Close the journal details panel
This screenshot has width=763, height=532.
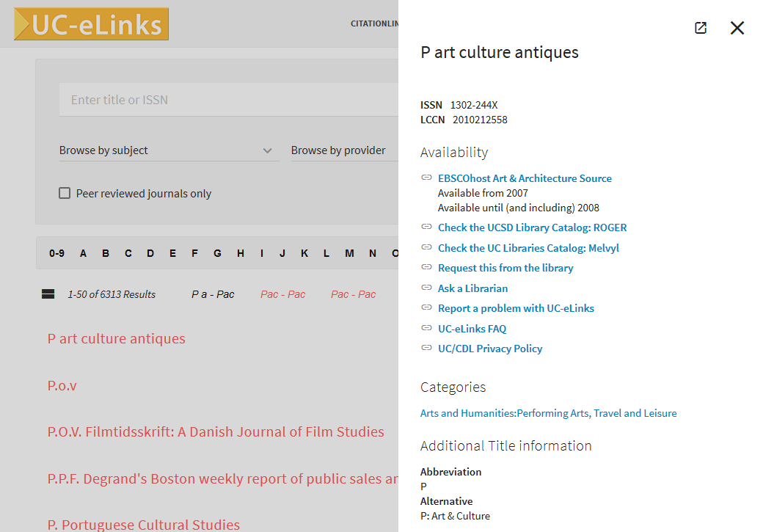click(x=737, y=28)
